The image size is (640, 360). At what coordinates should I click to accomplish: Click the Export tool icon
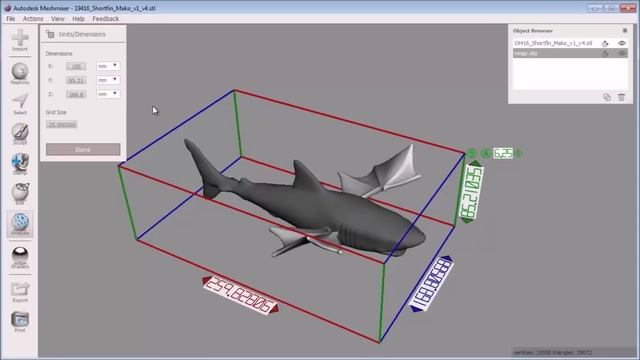(x=20, y=292)
